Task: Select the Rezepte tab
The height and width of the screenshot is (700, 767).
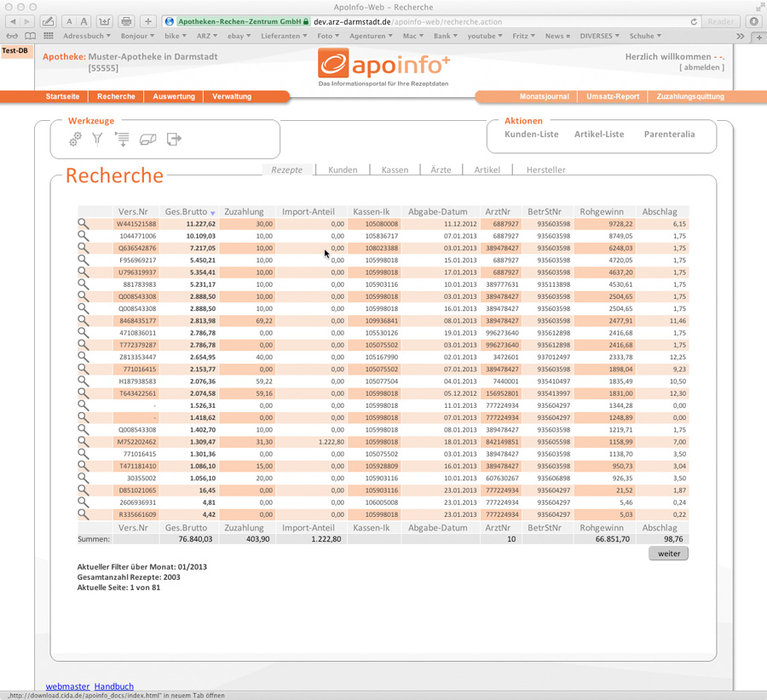Action: 287,170
